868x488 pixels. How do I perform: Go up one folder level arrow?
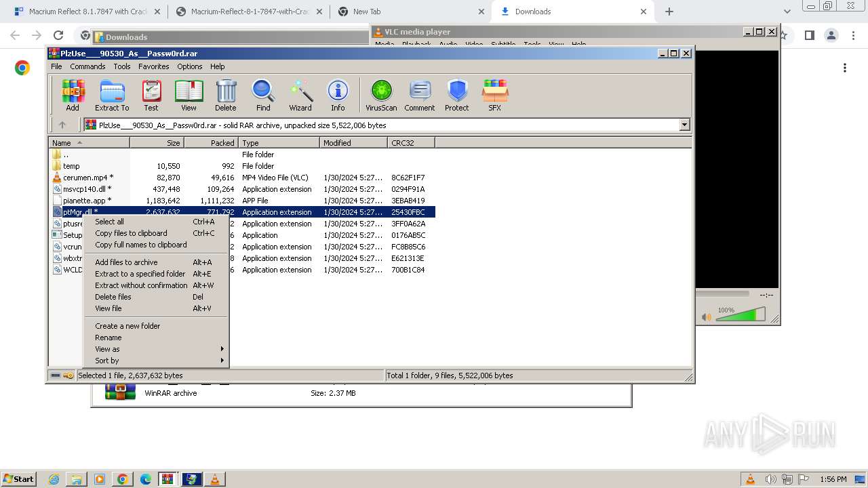62,125
